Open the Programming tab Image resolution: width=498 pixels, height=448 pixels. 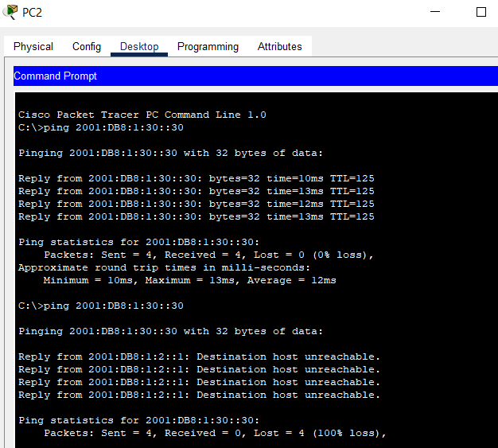tap(208, 46)
